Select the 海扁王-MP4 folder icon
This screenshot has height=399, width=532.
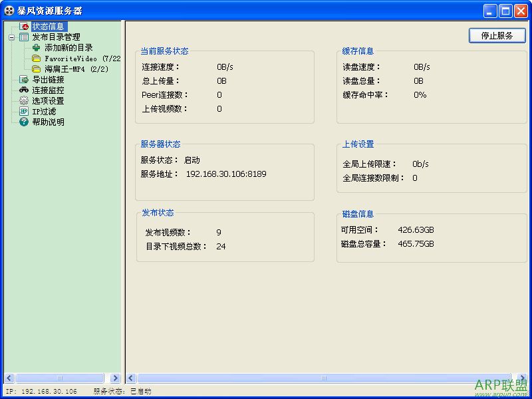(x=37, y=69)
